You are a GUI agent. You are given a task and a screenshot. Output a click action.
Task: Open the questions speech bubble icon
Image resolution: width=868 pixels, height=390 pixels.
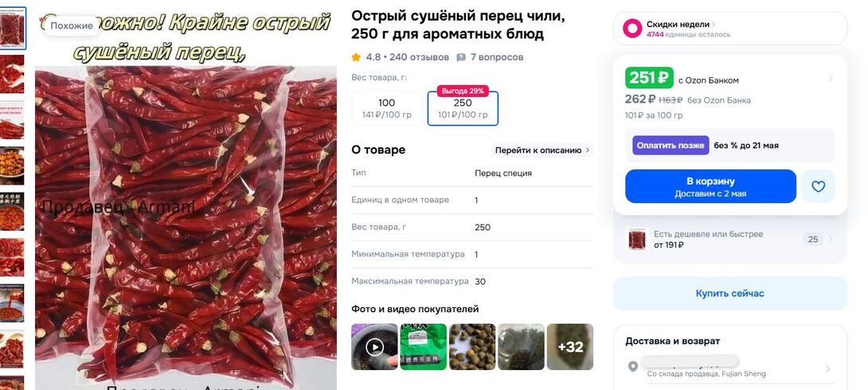[460, 57]
